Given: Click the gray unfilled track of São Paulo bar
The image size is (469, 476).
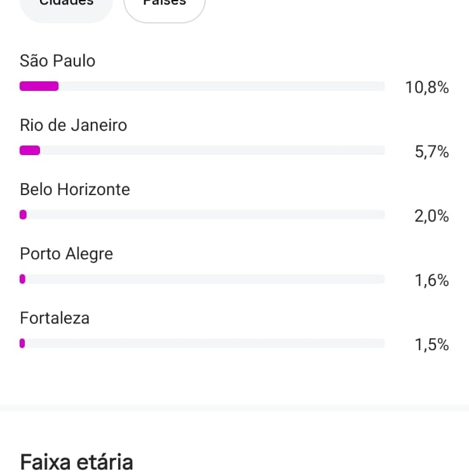Looking at the screenshot, I should (222, 86).
